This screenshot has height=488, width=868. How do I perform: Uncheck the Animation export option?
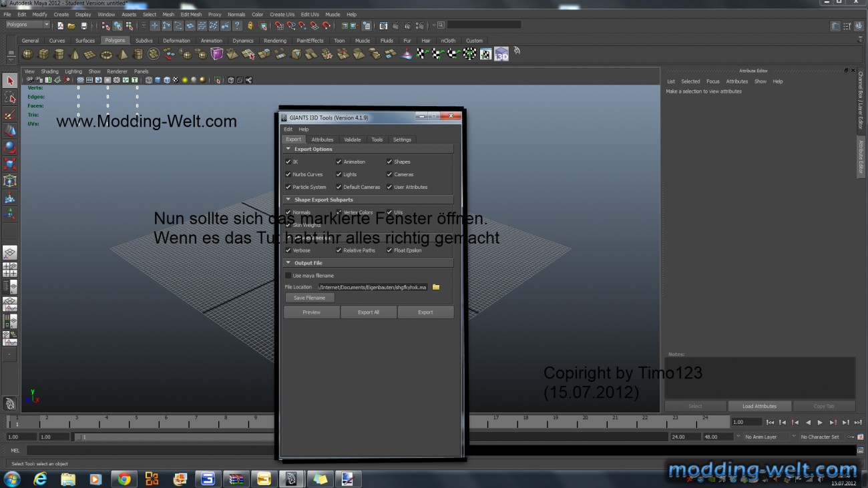click(339, 162)
